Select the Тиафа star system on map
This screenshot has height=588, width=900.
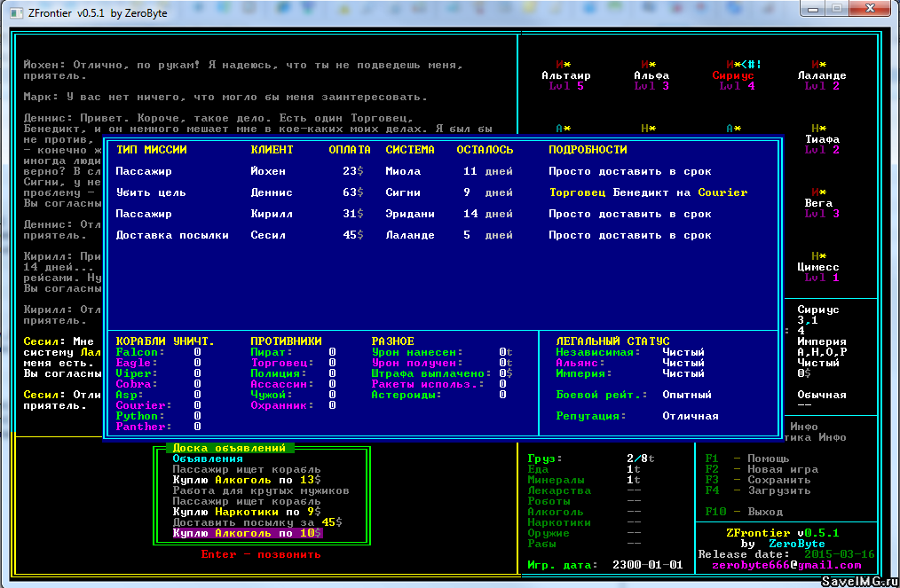click(822, 139)
